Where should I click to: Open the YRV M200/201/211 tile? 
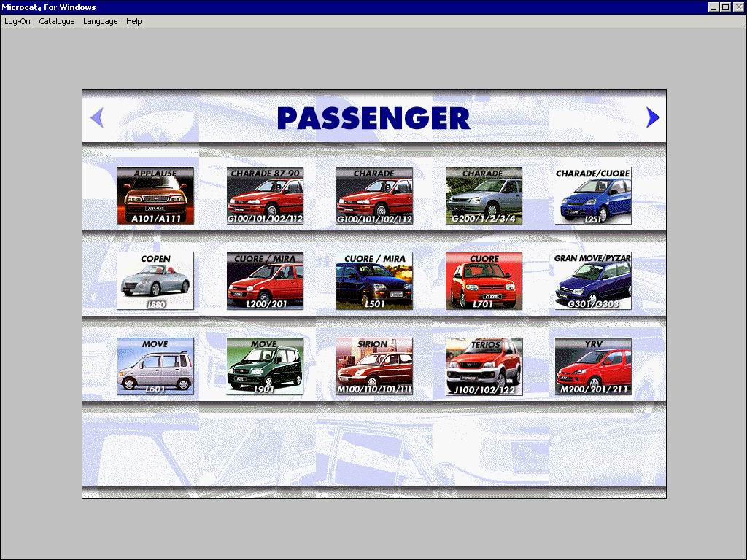593,367
